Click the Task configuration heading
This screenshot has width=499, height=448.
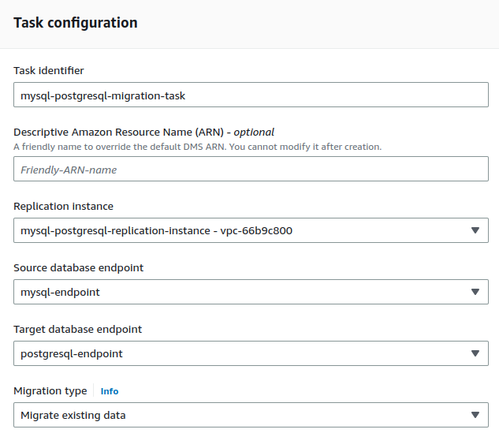pyautogui.click(x=76, y=23)
